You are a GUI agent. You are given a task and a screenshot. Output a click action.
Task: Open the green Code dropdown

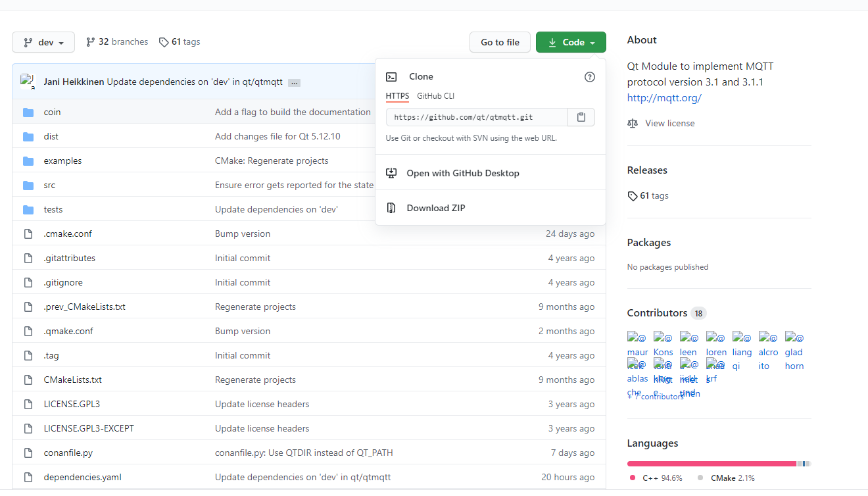point(571,41)
